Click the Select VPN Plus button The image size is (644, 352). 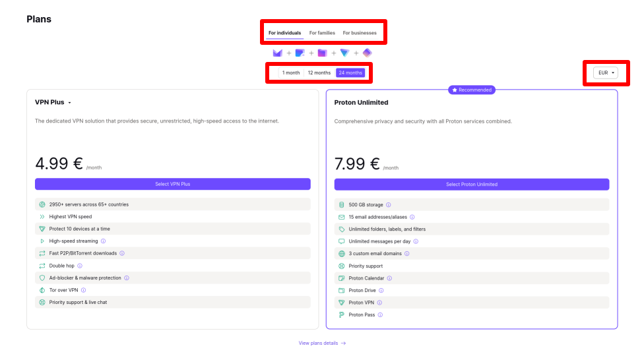pyautogui.click(x=172, y=184)
